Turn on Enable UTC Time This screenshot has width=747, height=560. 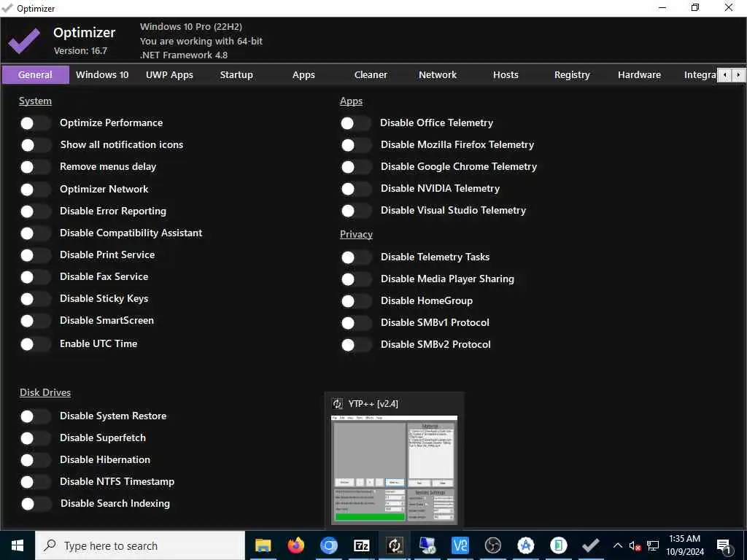tap(35, 344)
